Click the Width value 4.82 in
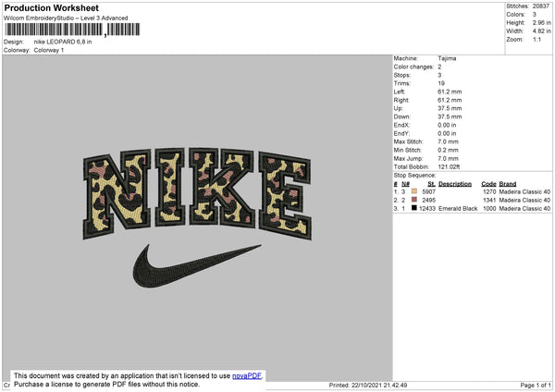This screenshot has width=555, height=392. (x=541, y=31)
